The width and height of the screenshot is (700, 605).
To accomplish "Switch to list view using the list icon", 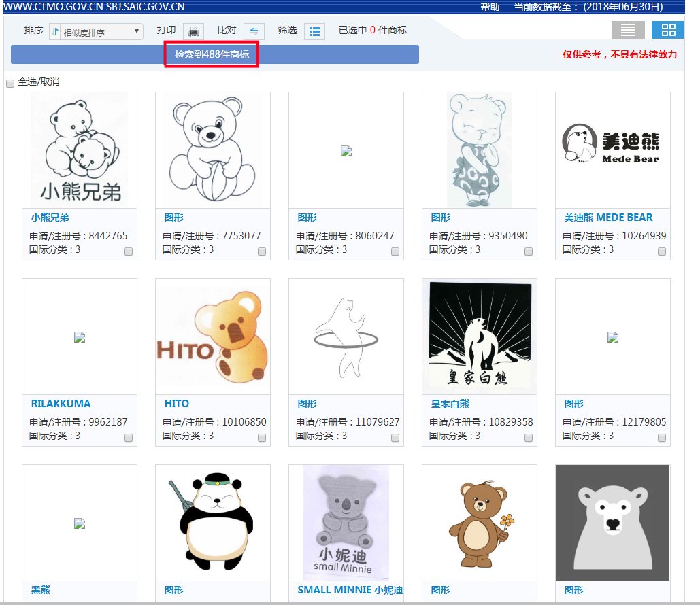I will click(x=627, y=30).
